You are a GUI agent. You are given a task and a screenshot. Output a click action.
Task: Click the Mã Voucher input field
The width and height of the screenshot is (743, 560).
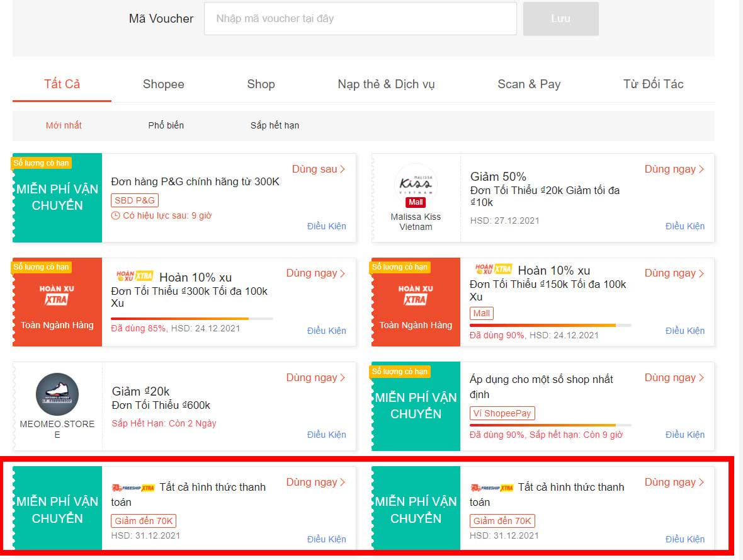pyautogui.click(x=360, y=18)
